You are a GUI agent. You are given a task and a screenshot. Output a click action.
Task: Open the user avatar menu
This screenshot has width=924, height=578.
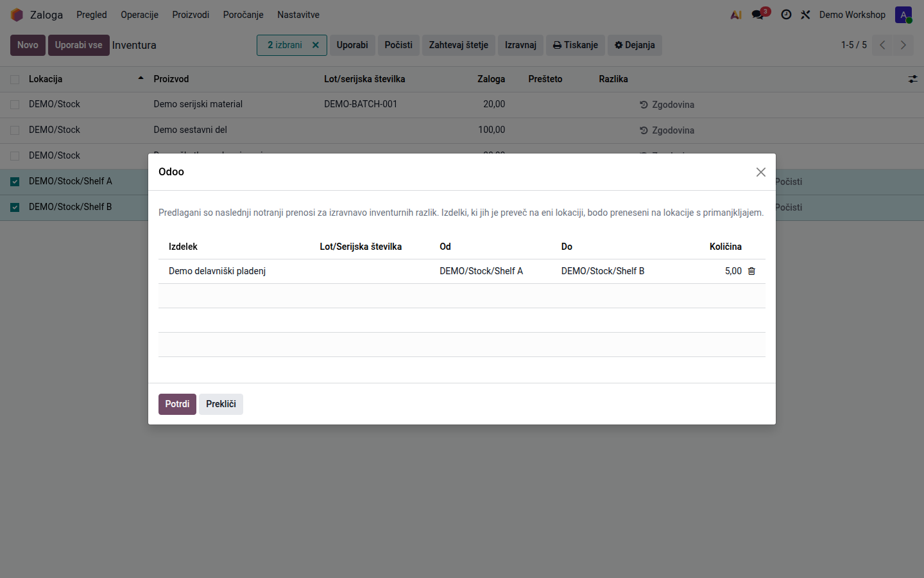(903, 15)
